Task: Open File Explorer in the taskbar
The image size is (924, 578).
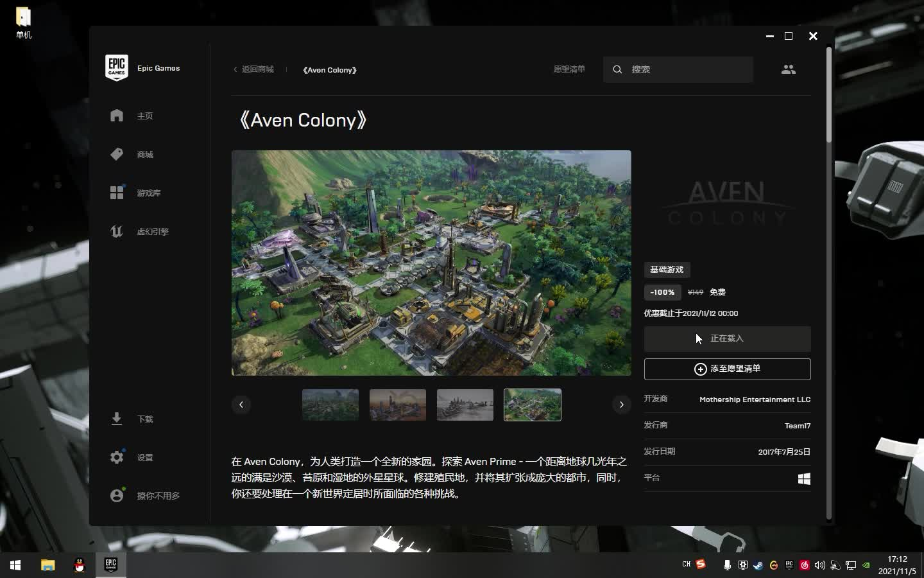Action: (x=47, y=565)
